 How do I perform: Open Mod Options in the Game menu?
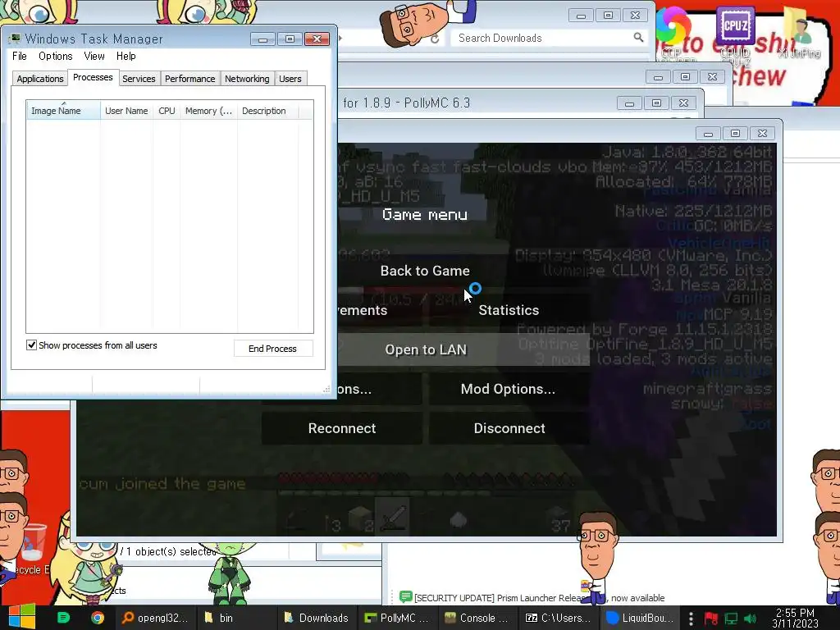point(509,389)
